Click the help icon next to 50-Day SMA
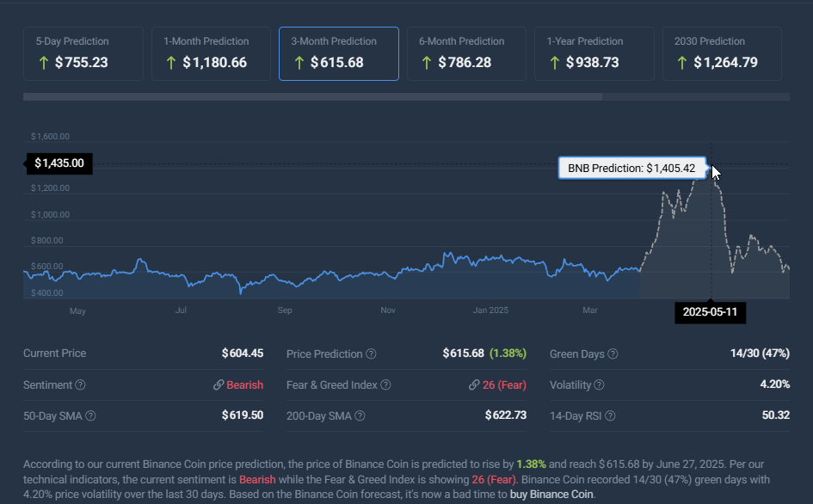This screenshot has height=504, width=813. (x=90, y=416)
